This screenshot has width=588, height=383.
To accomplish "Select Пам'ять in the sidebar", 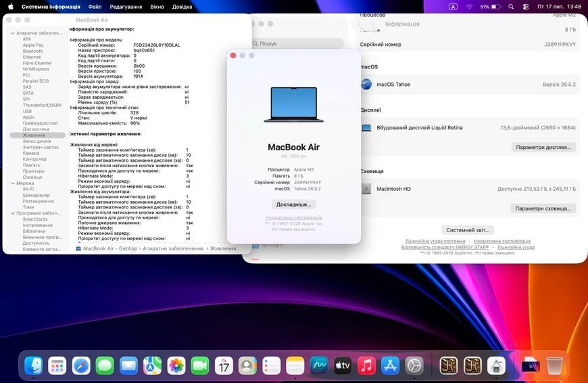I will tap(31, 165).
